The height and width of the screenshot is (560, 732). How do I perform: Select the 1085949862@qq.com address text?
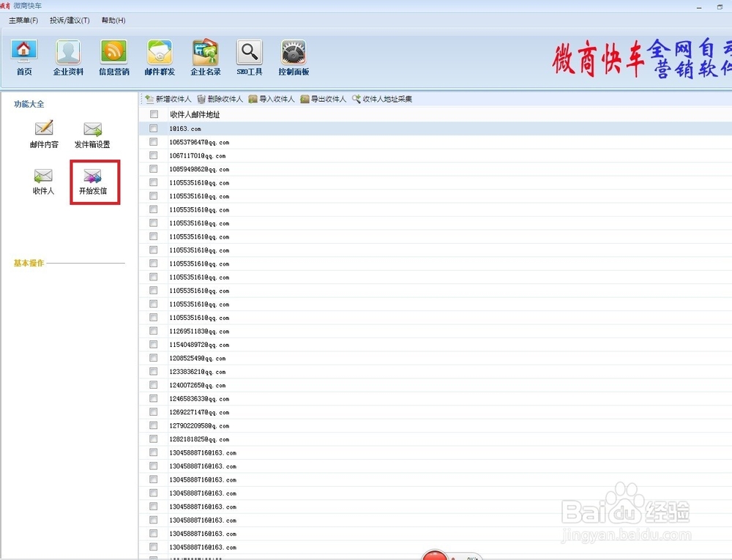199,169
